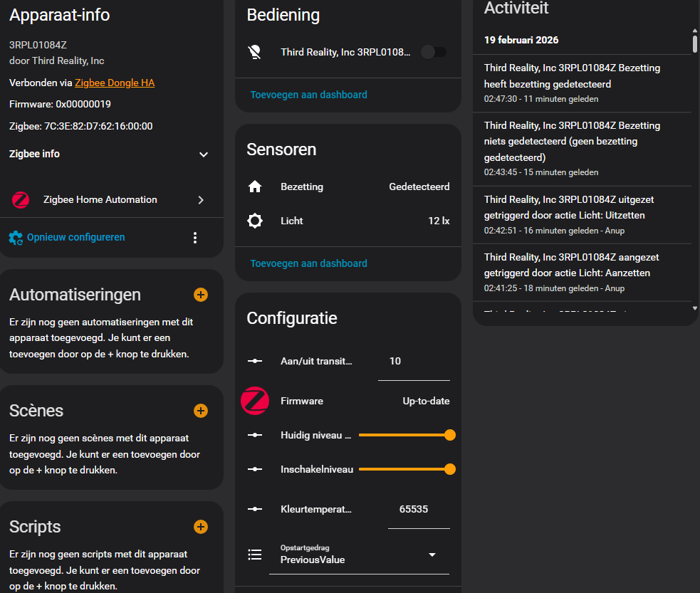
Task: Click Toevoegen aan dashboard under Bediening
Action: [308, 95]
